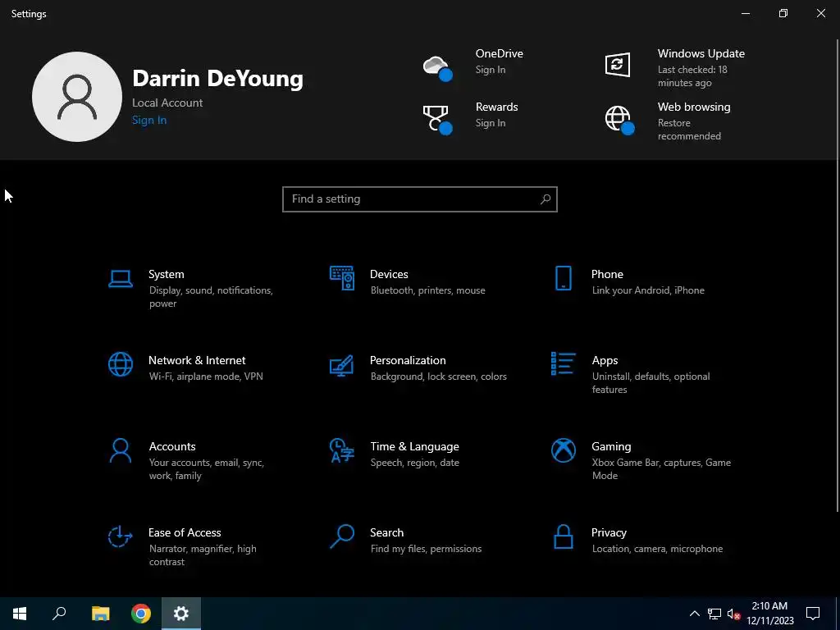Open the Devices category title

pyautogui.click(x=389, y=274)
